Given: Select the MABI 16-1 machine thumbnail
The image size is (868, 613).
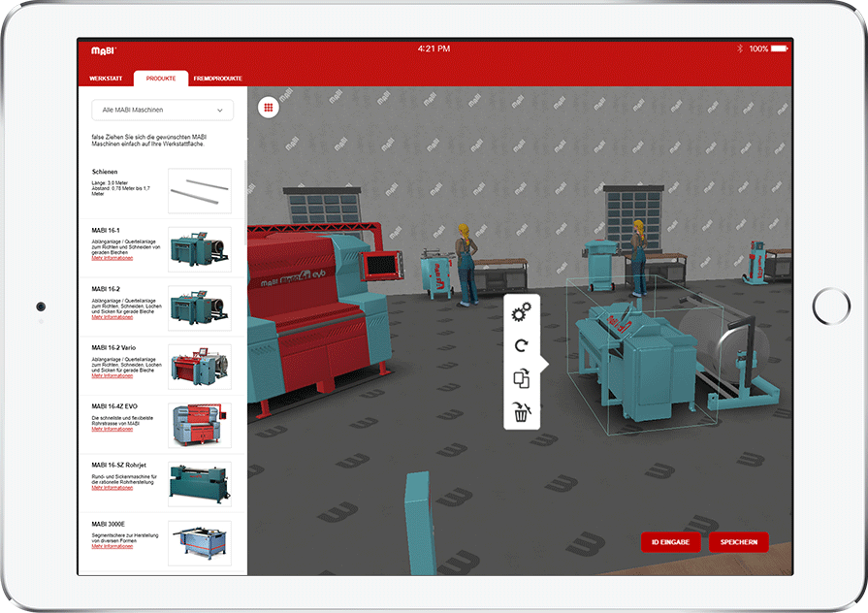Looking at the screenshot, I should point(200,249).
